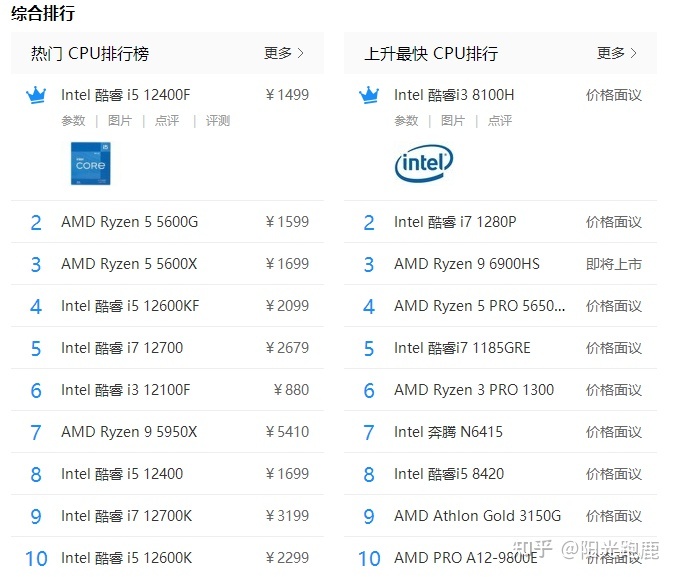Viewport: 676px width, 577px height.
Task: Click the 综合排行 page title
Action: (43, 13)
